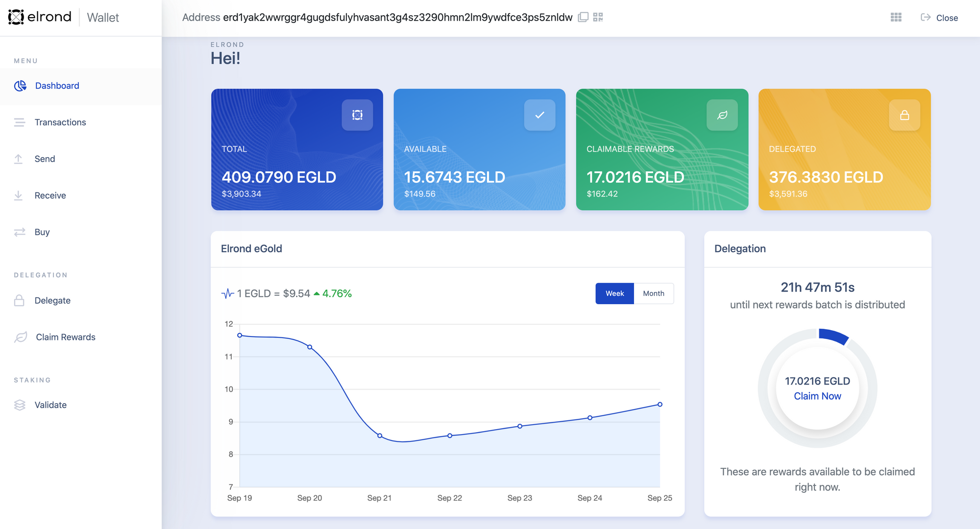
Task: Show the address QR code
Action: [598, 17]
